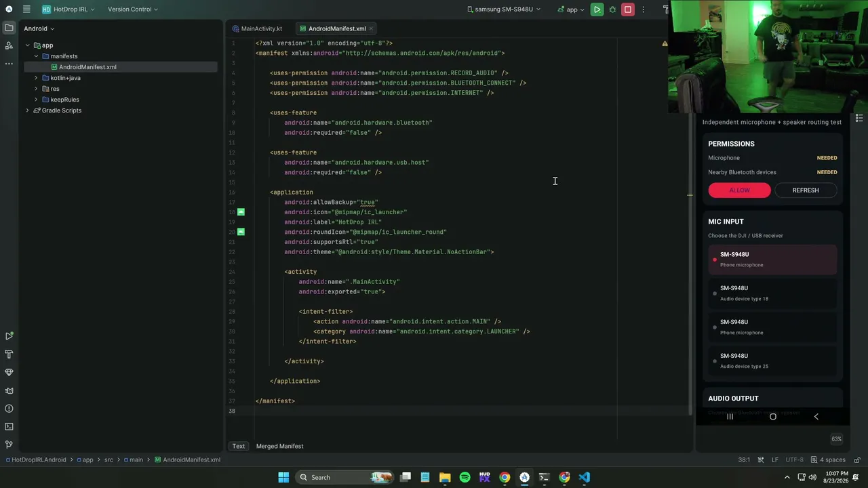The image size is (868, 488).
Task: Start debugging with the bug icon
Action: [612, 9]
